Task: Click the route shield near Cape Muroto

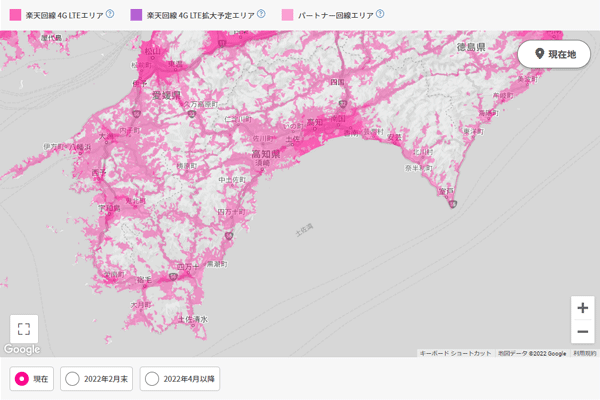Action: [452, 204]
